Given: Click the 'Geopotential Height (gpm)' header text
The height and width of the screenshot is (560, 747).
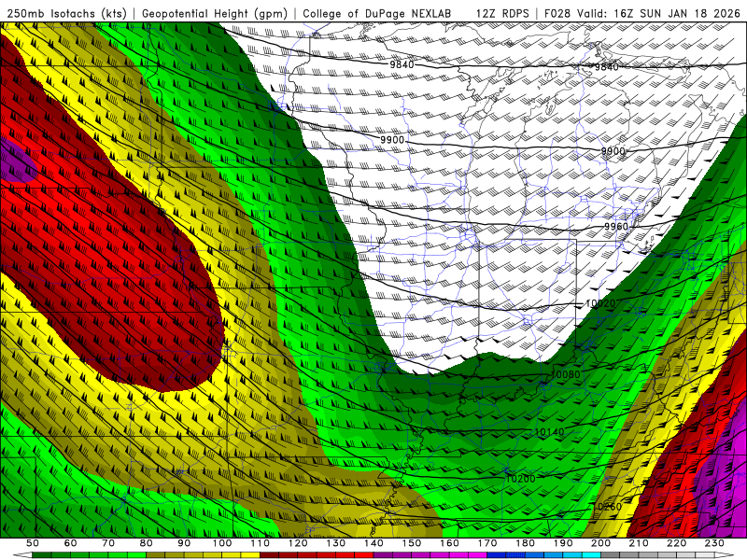Looking at the screenshot, I should click(x=215, y=13).
